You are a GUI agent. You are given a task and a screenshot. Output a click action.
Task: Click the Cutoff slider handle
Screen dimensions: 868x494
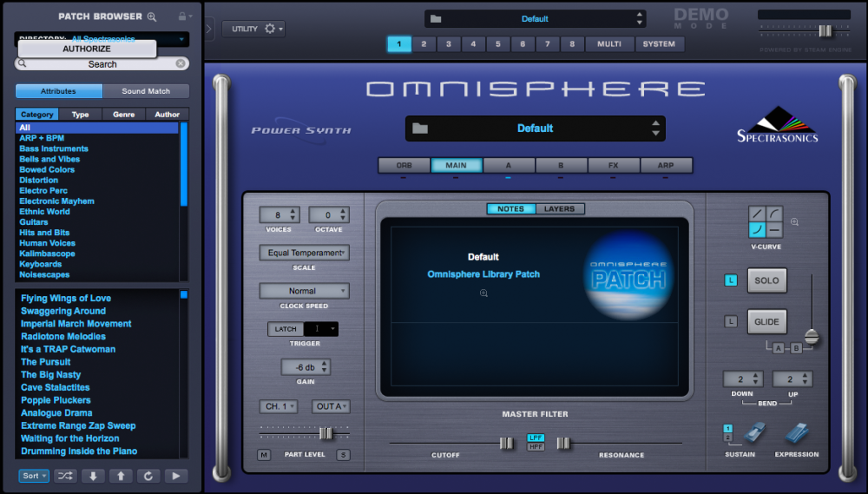(506, 443)
